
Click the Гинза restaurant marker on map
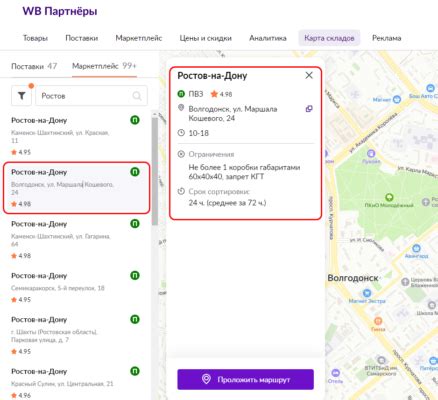click(378, 321)
